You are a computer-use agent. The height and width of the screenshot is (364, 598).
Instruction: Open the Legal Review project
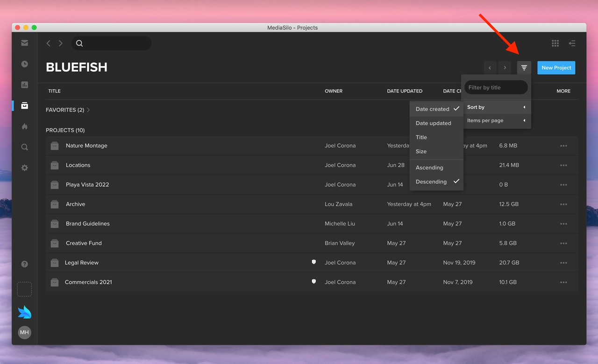coord(82,263)
